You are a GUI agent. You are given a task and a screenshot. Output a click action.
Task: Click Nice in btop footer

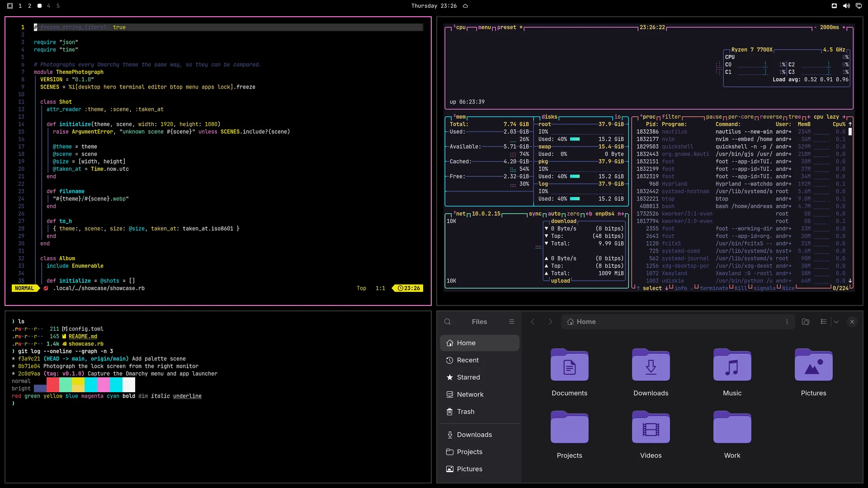[x=788, y=288]
